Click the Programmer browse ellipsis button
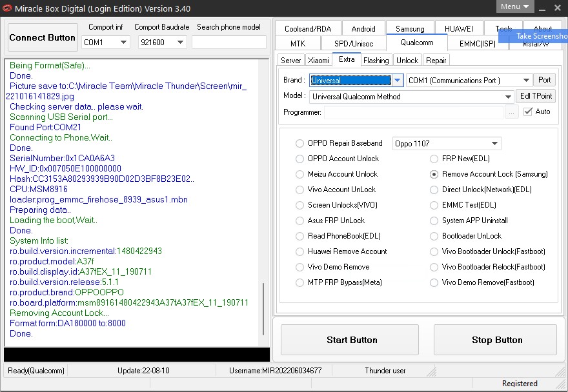Viewport: 568px width, 392px height. 511,112
